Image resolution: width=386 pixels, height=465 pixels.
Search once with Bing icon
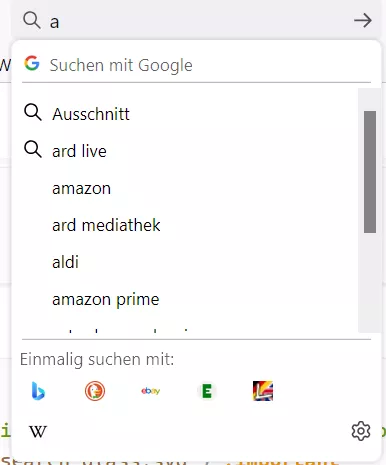pos(38,391)
